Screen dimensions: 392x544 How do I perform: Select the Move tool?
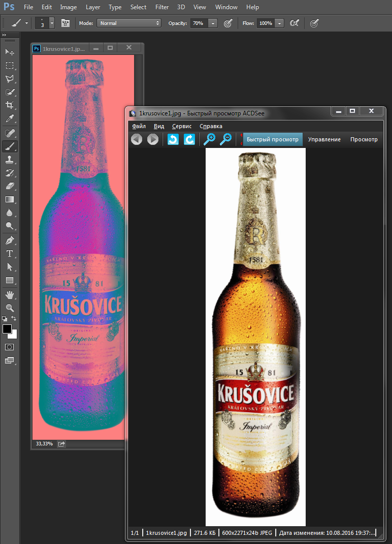pos(10,52)
